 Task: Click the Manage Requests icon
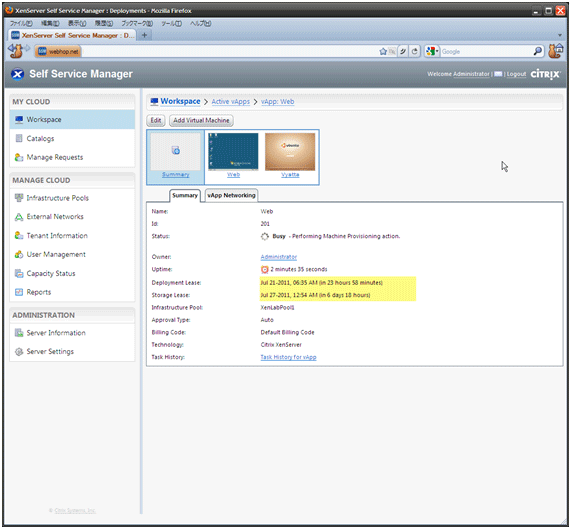pyautogui.click(x=19, y=157)
